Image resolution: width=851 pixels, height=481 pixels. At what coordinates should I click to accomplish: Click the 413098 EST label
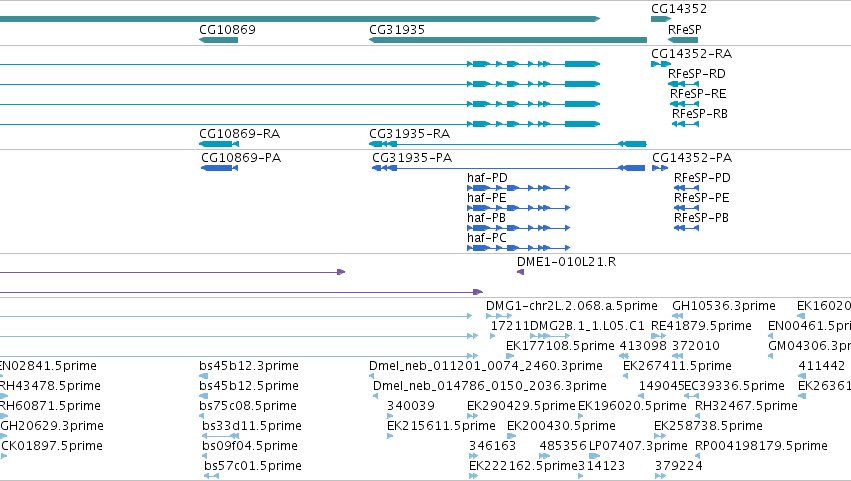tap(643, 346)
